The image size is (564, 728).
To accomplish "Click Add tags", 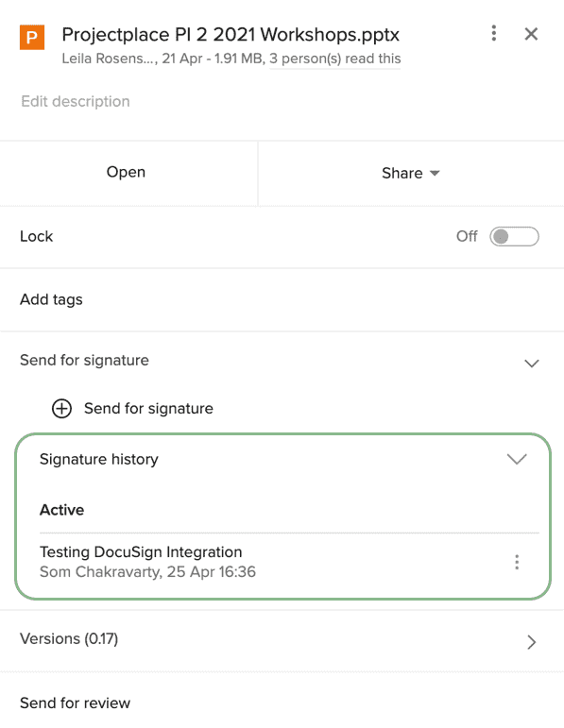I will [x=51, y=300].
